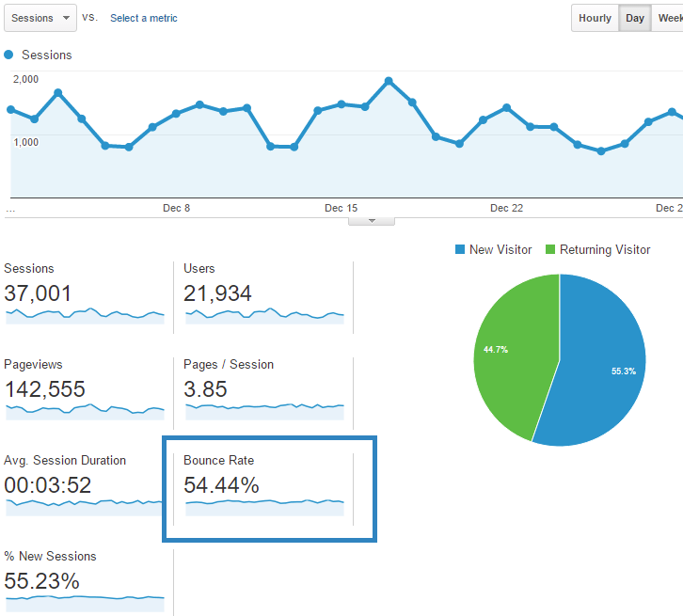Screen dimensions: 683x616
Task: Click the Sessions sparkline chart
Action: (85, 314)
